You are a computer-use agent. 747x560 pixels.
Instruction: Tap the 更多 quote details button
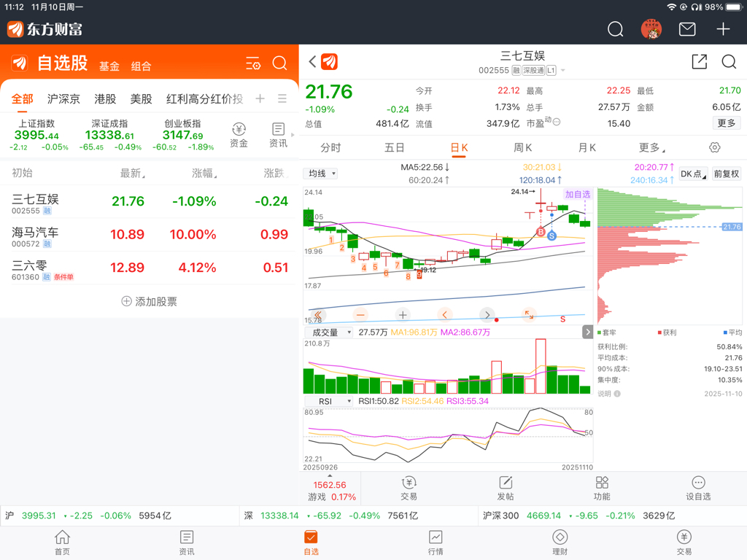click(x=727, y=122)
